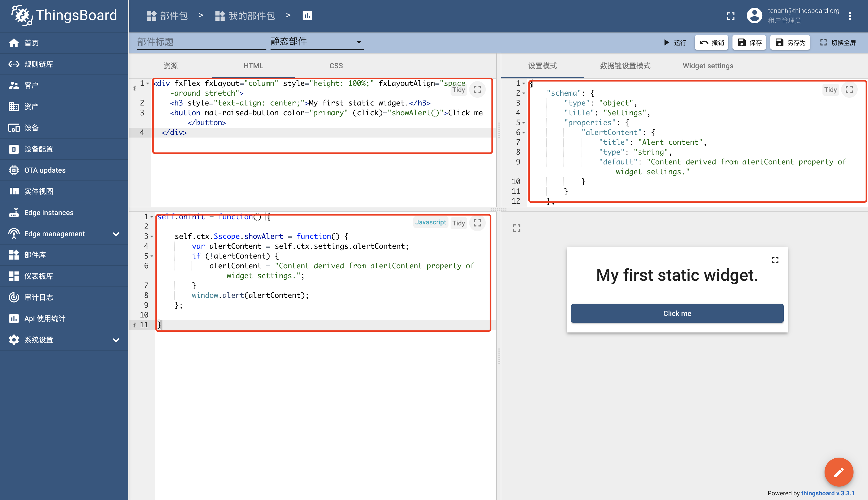Expand 系统设置 submenu
Screen dimensions: 868x500
click(x=116, y=340)
